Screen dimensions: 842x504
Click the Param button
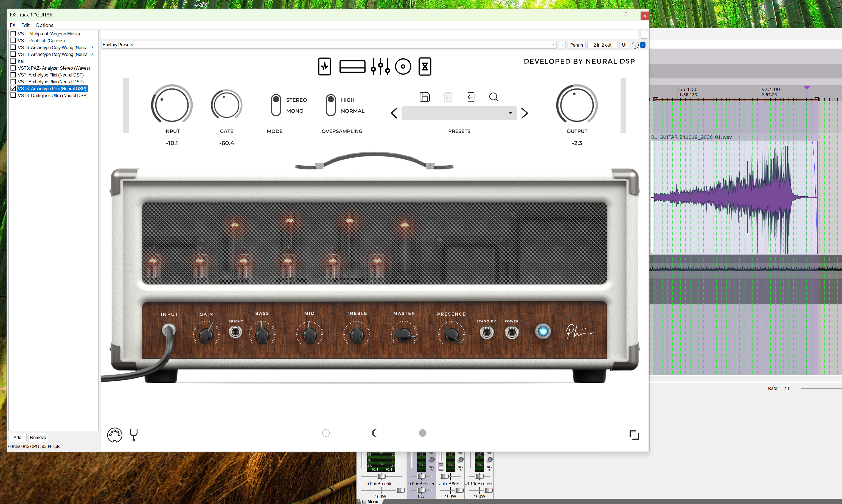tap(576, 45)
